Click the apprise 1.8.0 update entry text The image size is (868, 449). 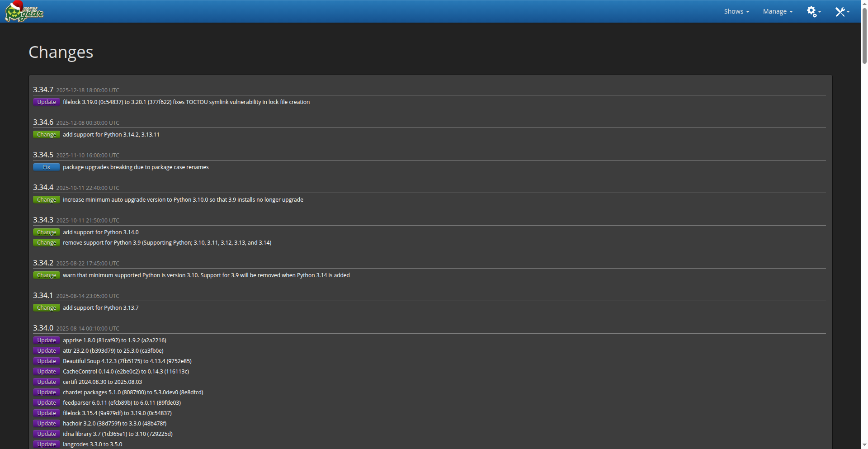pyautogui.click(x=114, y=340)
